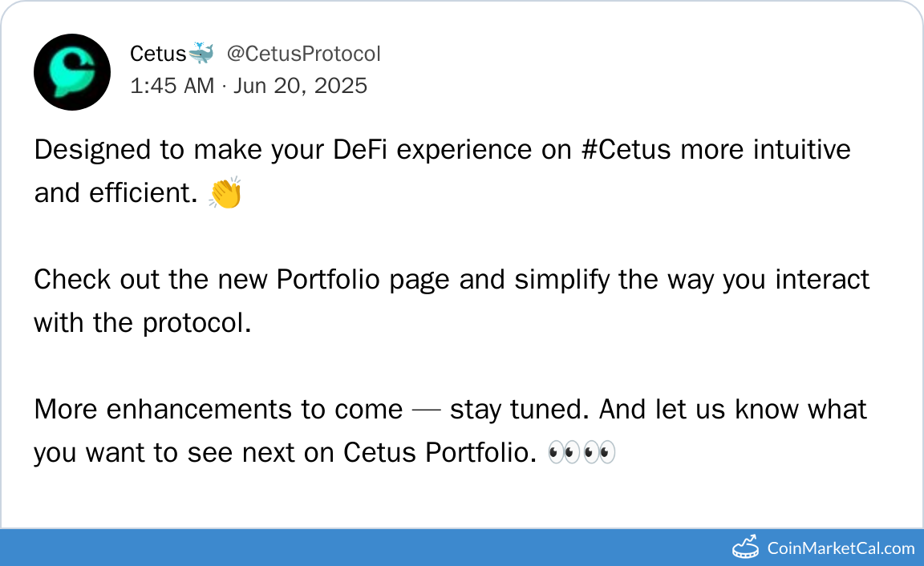Click the whale emoji beside Cetus name

tap(201, 54)
